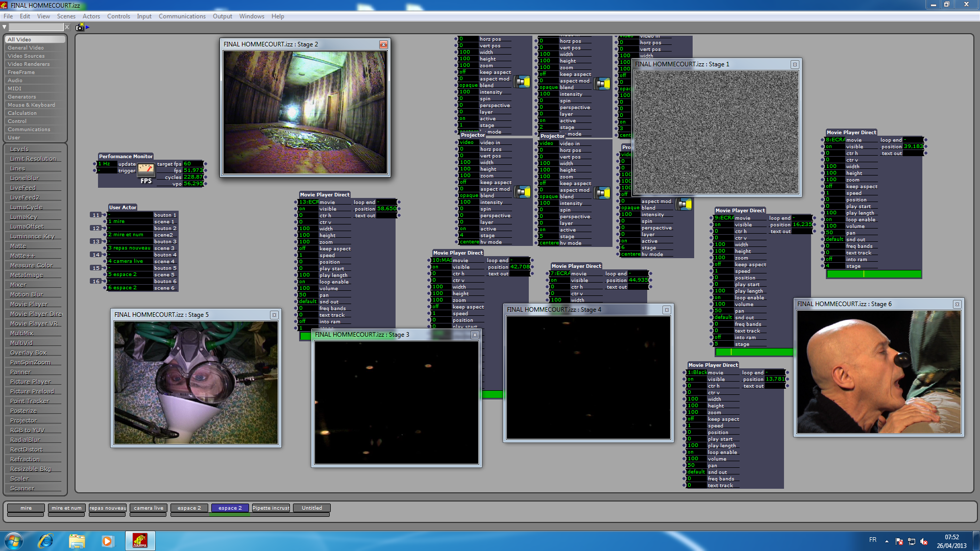Select the Projector icon outputting to stage 1
Screen dimensions: 980x551
pos(522,82)
